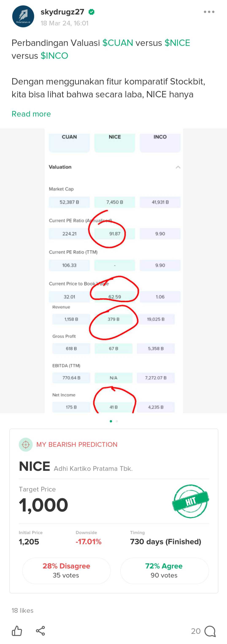The height and width of the screenshot is (644, 227).
Task: Tap the share icon
Action: pos(40,630)
